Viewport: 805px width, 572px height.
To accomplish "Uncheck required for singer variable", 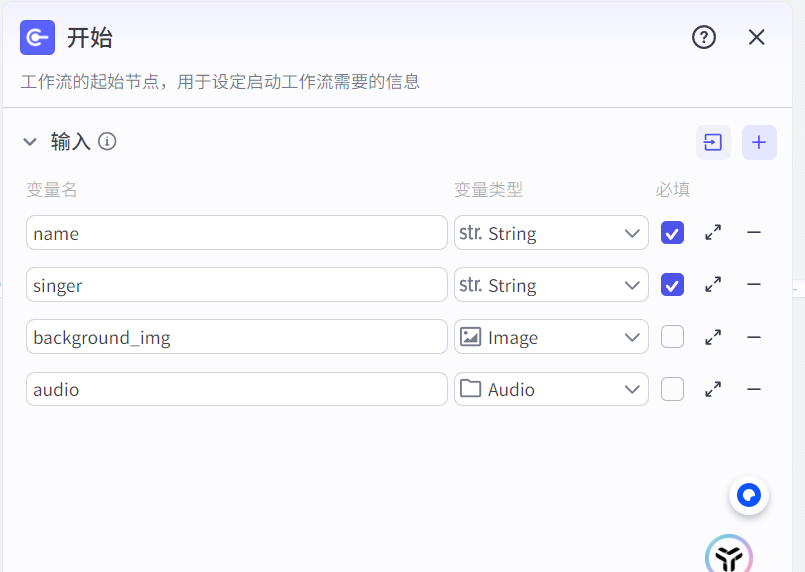I will point(672,284).
